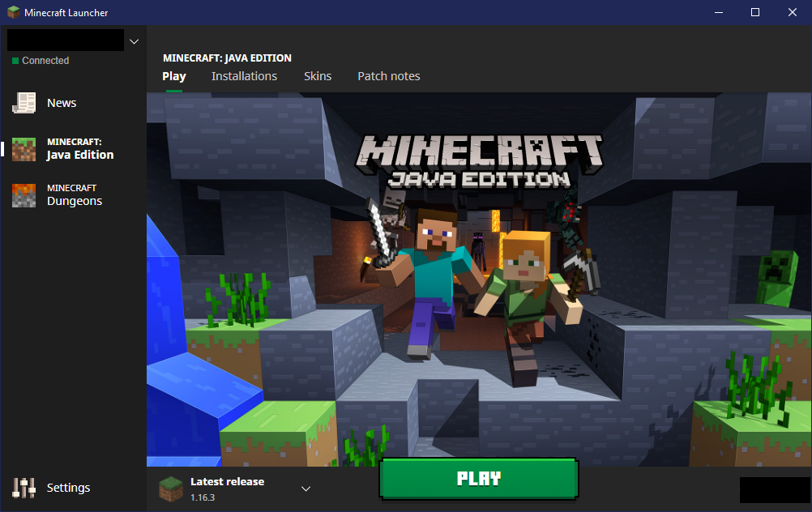Select the Java Edition grass block icon
This screenshot has height=512, width=812.
pos(24,149)
